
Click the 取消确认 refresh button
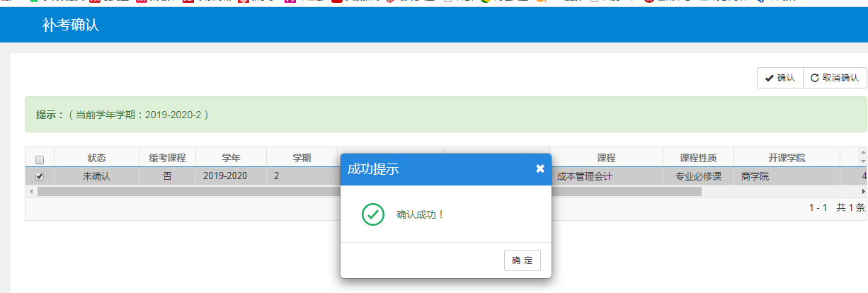(835, 78)
